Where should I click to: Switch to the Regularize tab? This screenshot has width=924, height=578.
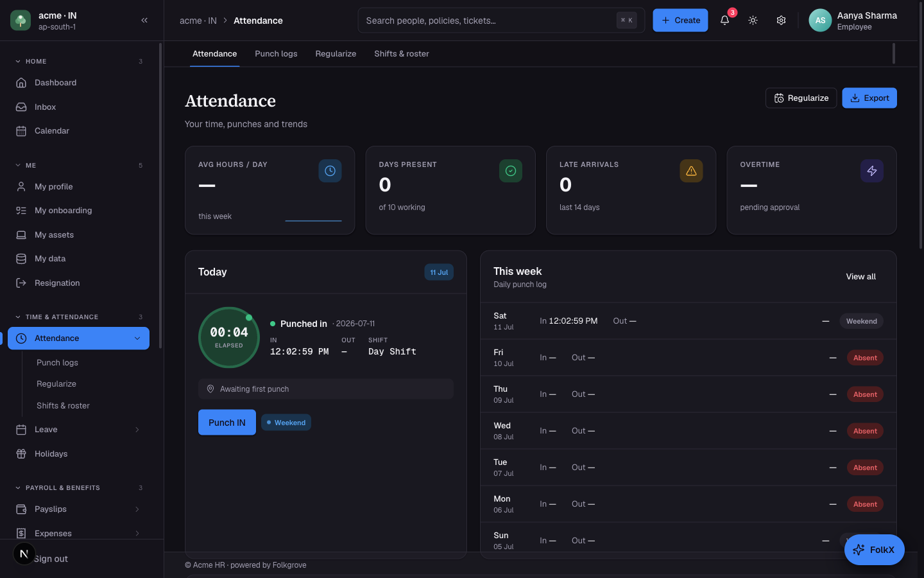[336, 54]
